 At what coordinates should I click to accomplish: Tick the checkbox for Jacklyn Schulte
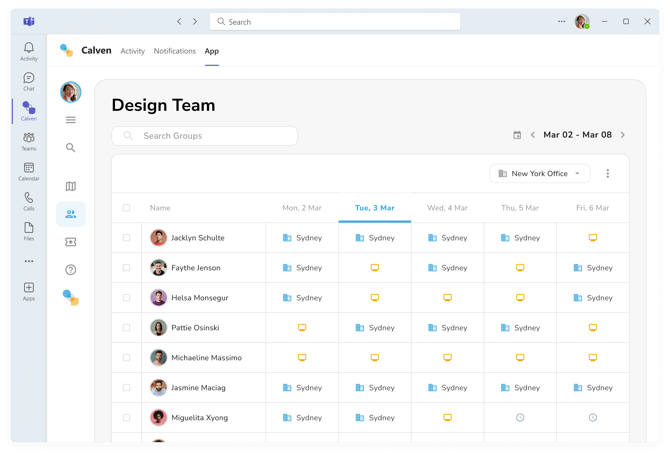point(126,238)
